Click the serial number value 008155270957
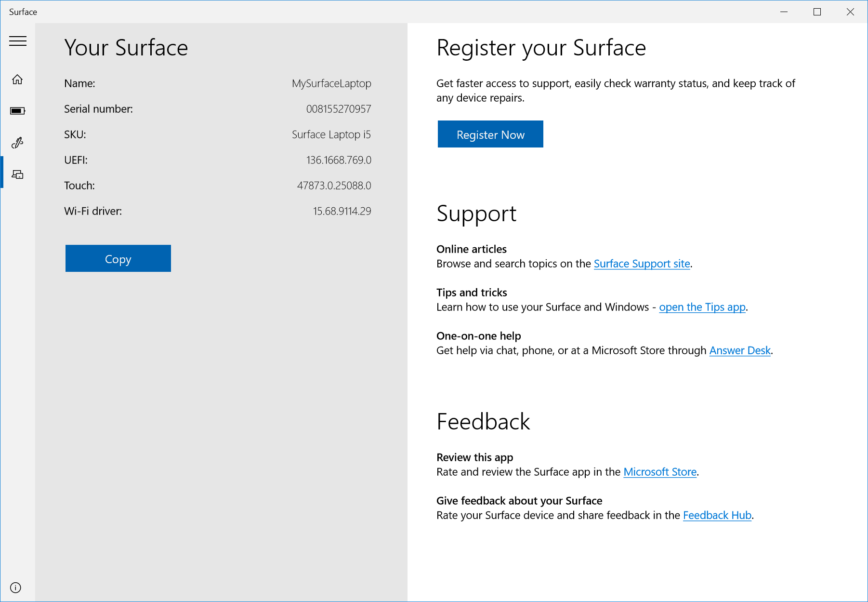This screenshot has height=602, width=868. click(x=339, y=109)
